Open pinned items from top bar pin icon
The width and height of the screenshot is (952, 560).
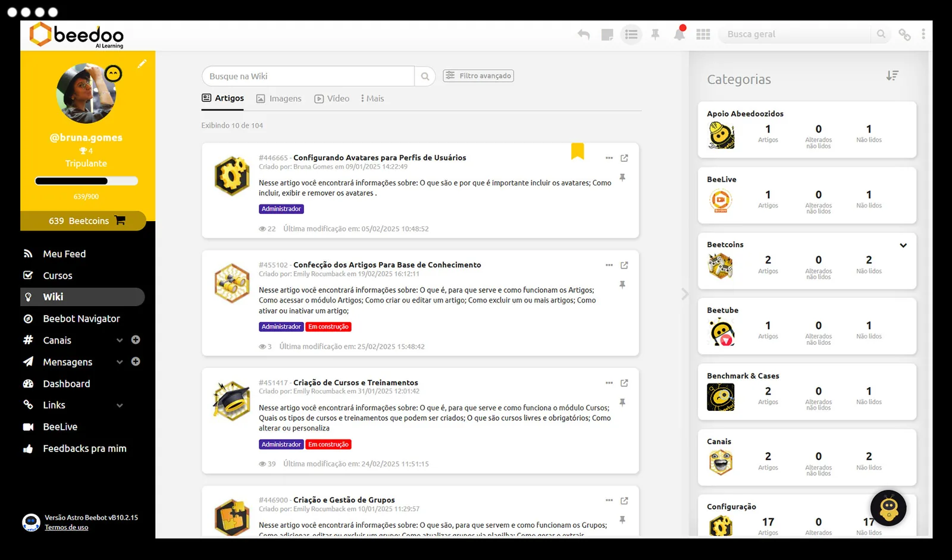[655, 34]
